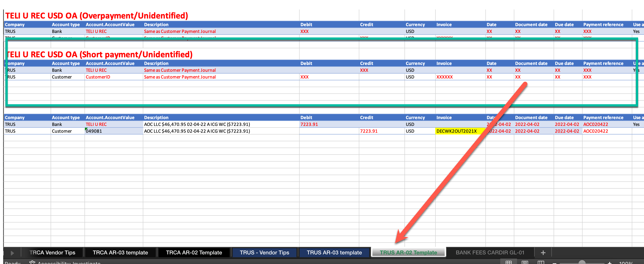
Task: Click the accessibility checker icon
Action: [32, 262]
